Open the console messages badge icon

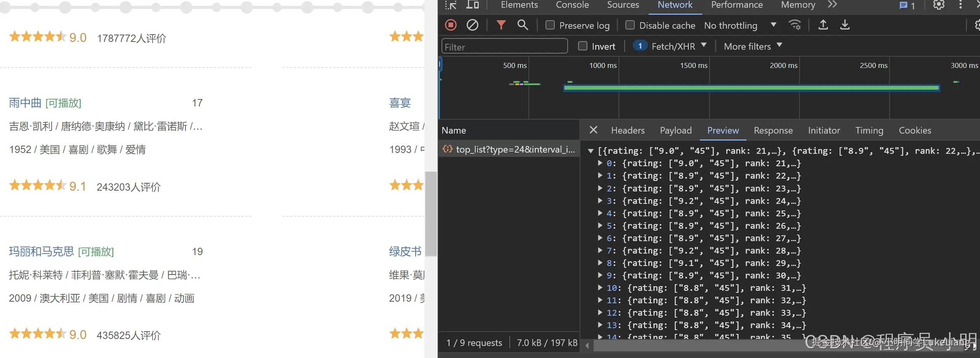click(907, 5)
